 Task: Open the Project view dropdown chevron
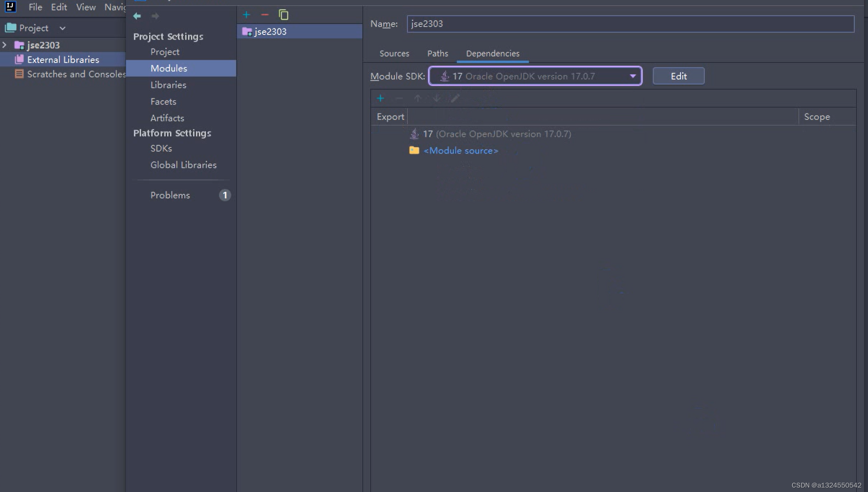coord(62,28)
